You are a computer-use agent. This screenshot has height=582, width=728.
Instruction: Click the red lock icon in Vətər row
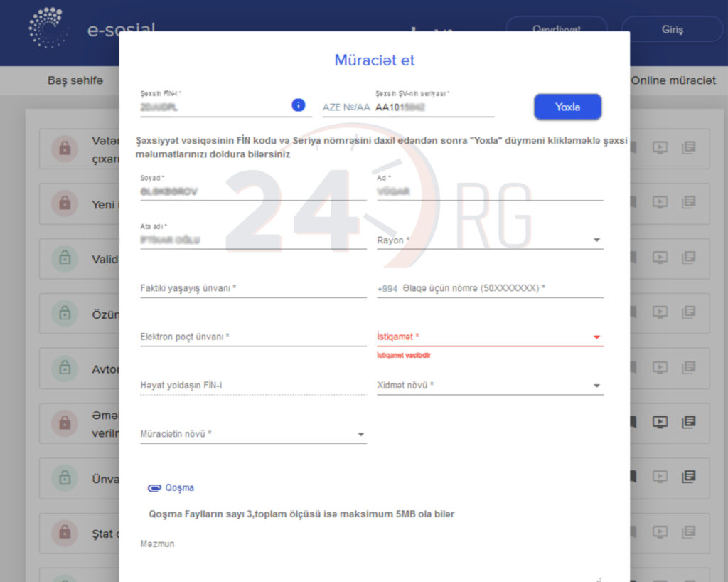pos(65,148)
